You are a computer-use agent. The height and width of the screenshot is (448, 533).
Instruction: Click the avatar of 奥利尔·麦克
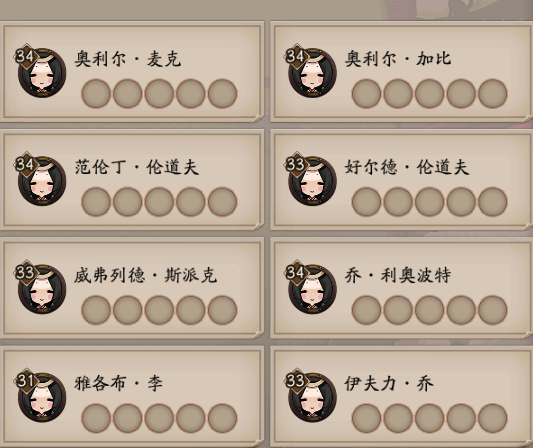(x=42, y=73)
